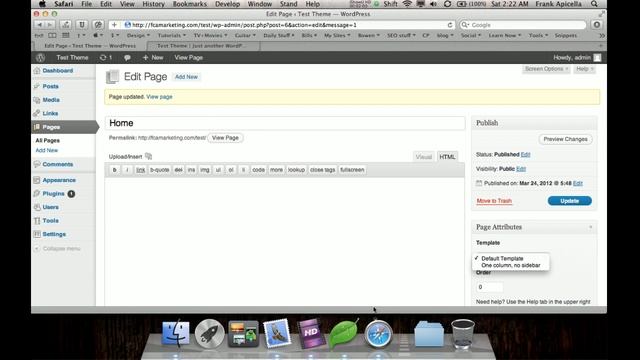Viewport: 640px width, 360px height.
Task: Open the Develop menu
Action: [x=227, y=4]
